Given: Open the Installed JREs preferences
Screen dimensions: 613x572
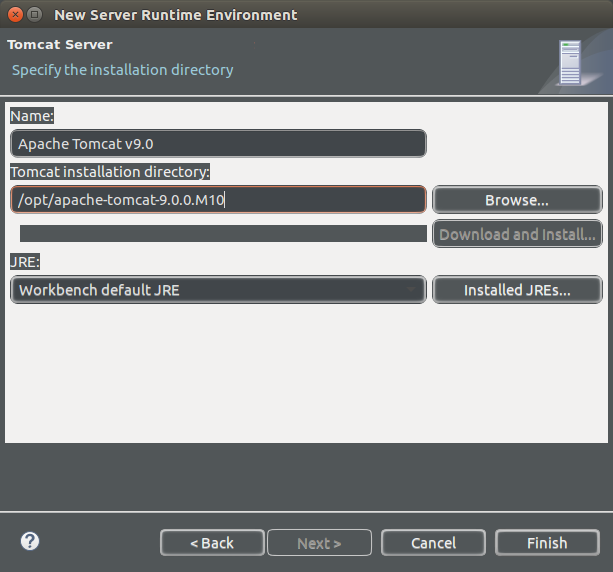Looking at the screenshot, I should [x=517, y=290].
